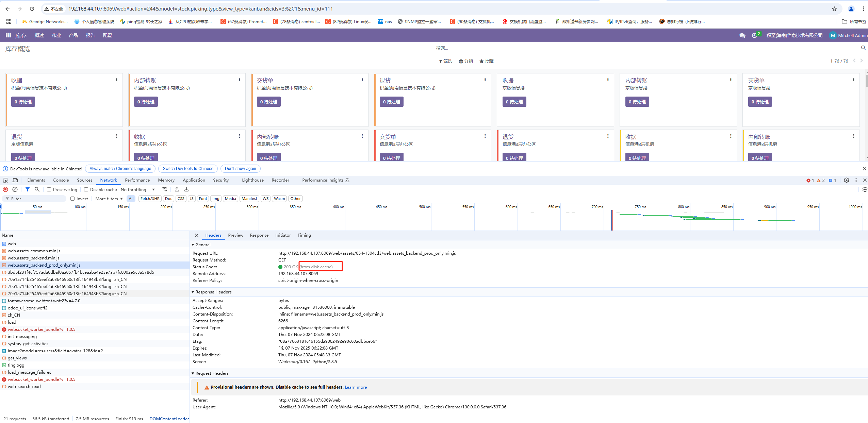Viewport: 868px width, 423px height.
Task: Open network conditions wifi icon
Action: pos(164,189)
